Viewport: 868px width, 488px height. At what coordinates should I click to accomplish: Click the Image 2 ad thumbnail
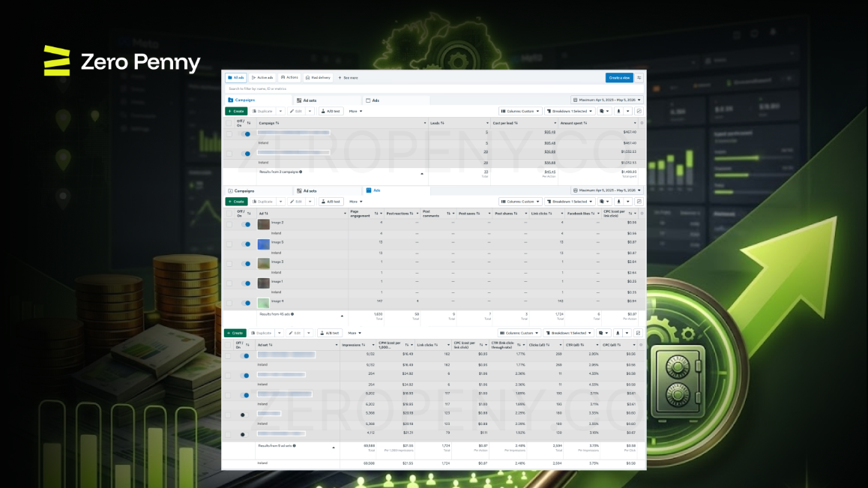[x=264, y=224]
